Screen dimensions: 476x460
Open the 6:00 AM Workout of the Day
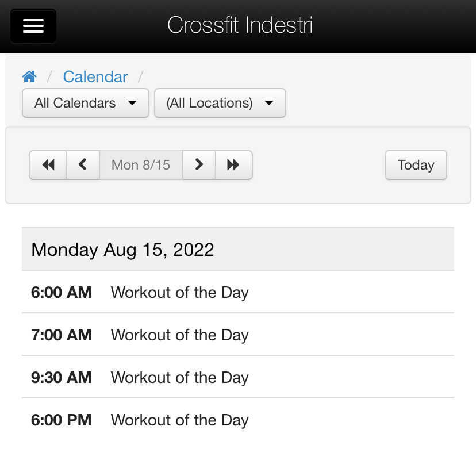click(179, 292)
